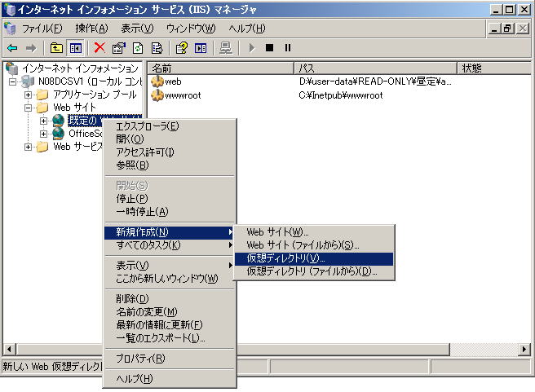Restore the inner MDI child window
The width and height of the screenshot is (535, 392).
[x=508, y=29]
